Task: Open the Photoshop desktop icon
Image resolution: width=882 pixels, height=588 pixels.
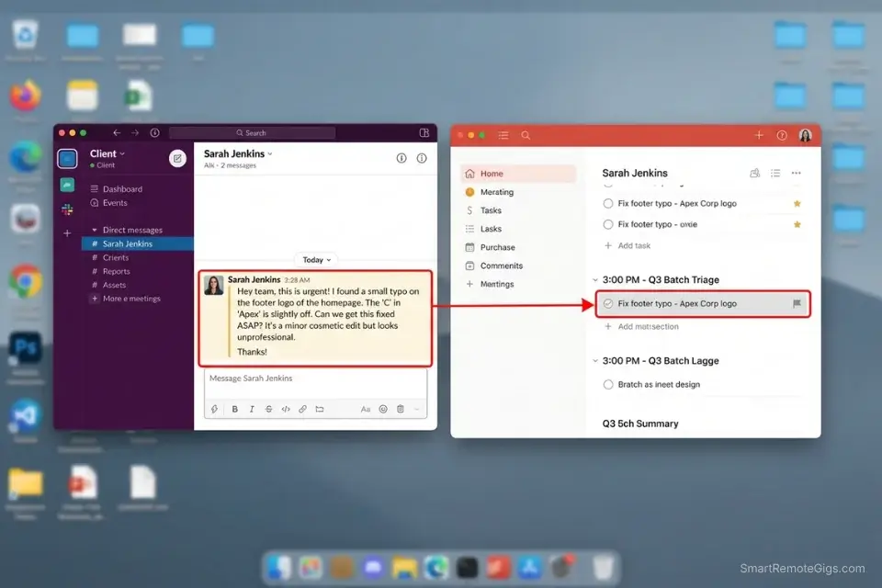Action: click(26, 347)
